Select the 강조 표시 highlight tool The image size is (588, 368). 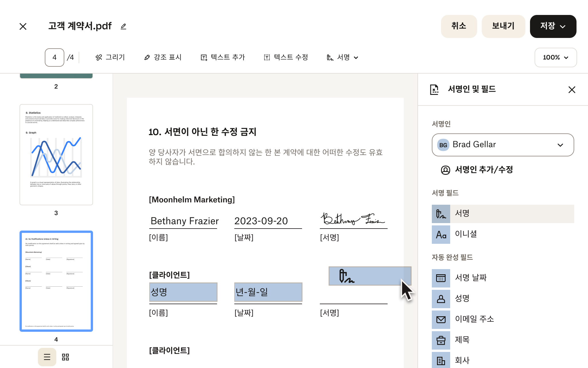point(163,57)
